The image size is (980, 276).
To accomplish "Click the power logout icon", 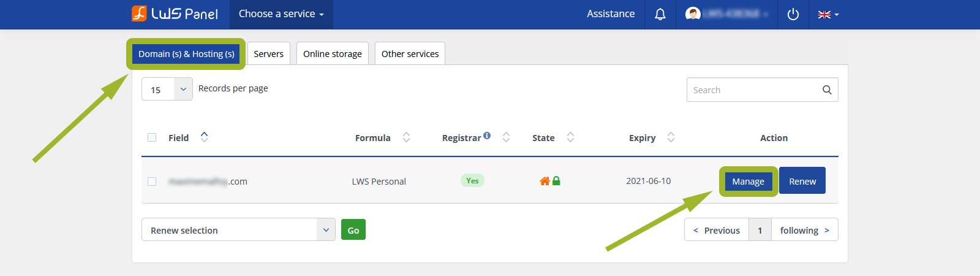I will click(793, 14).
